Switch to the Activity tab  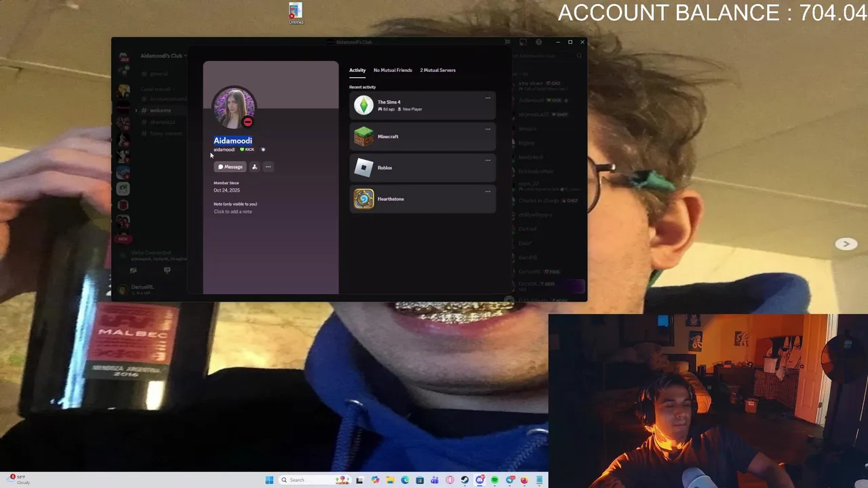[x=357, y=70]
